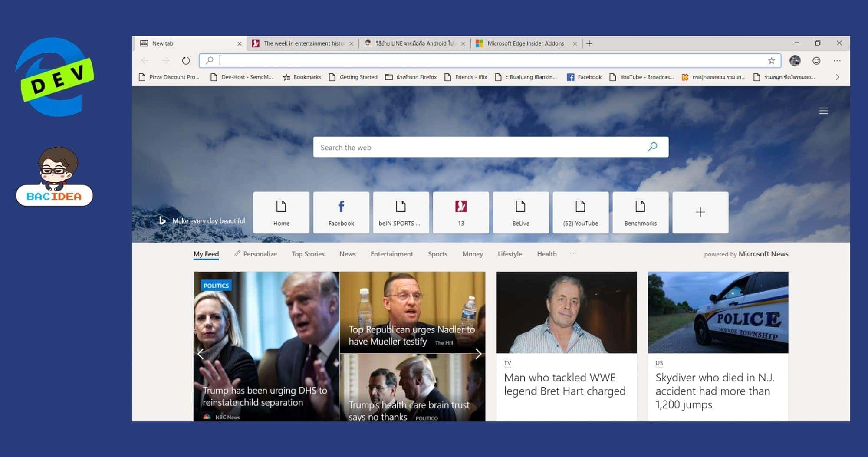The height and width of the screenshot is (457, 868).
Task: Open a new tab with the plus button
Action: click(589, 43)
